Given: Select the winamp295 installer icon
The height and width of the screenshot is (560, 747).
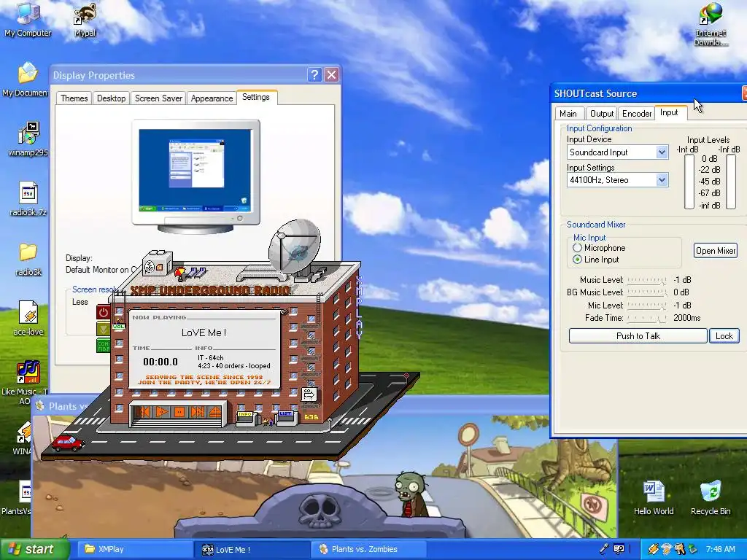Looking at the screenshot, I should pos(28,139).
